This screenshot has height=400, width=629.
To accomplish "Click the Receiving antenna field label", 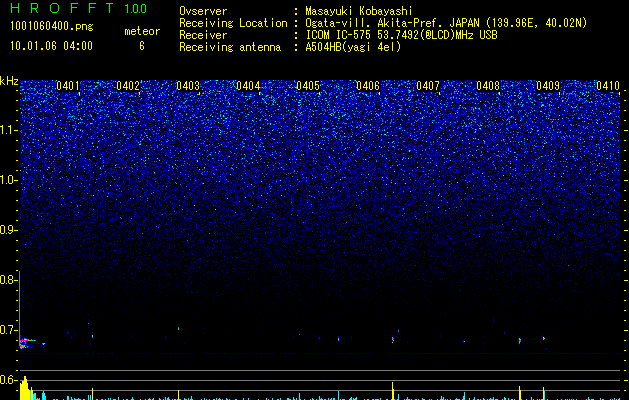I will [230, 47].
